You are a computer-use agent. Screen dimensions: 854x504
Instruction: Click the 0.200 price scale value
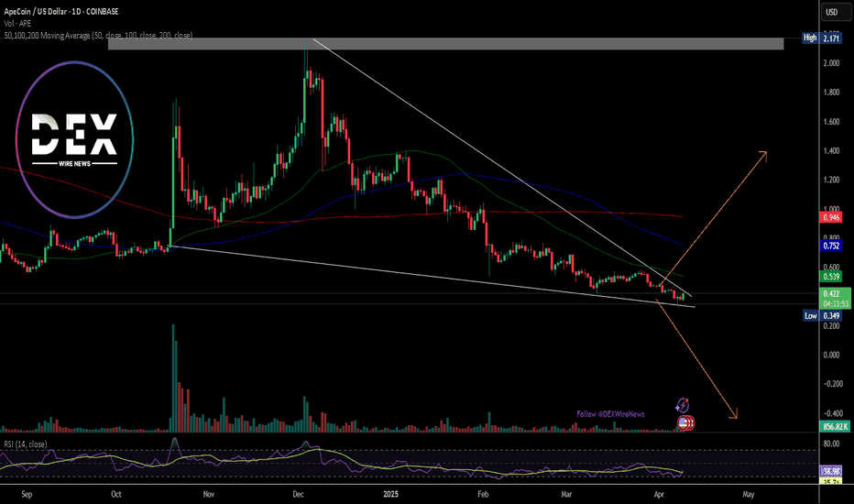click(x=832, y=326)
